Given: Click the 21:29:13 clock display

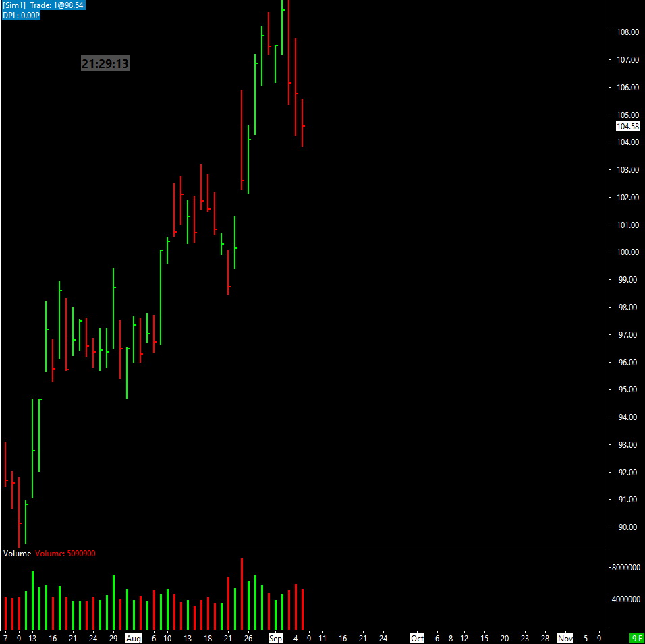Looking at the screenshot, I should 105,63.
